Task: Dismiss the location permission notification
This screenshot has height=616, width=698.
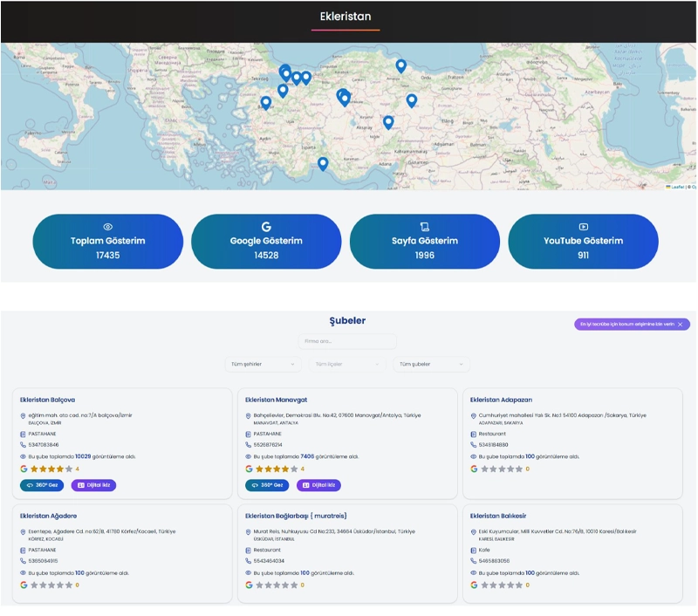Action: tap(681, 325)
